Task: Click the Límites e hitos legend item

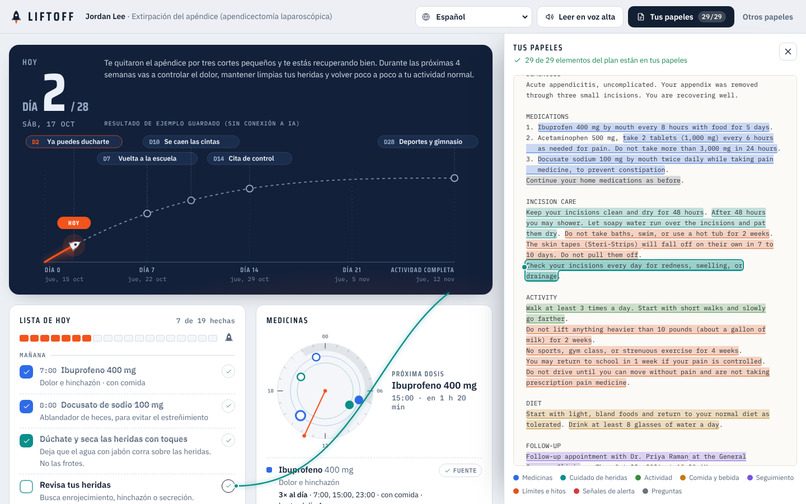Action: (x=540, y=491)
